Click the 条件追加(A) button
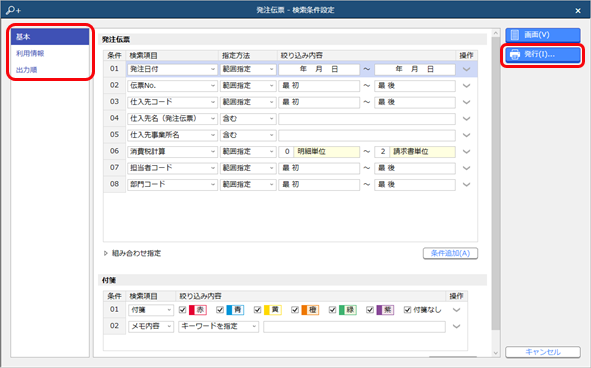This screenshot has height=368, width=591. pyautogui.click(x=450, y=253)
